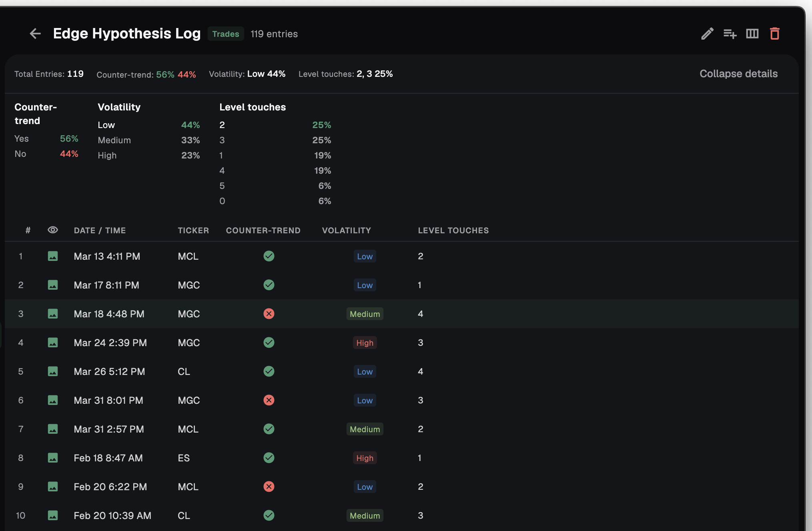Click the No 44% counter-trend stat
Viewport: 812px width, 531px height.
click(x=46, y=154)
